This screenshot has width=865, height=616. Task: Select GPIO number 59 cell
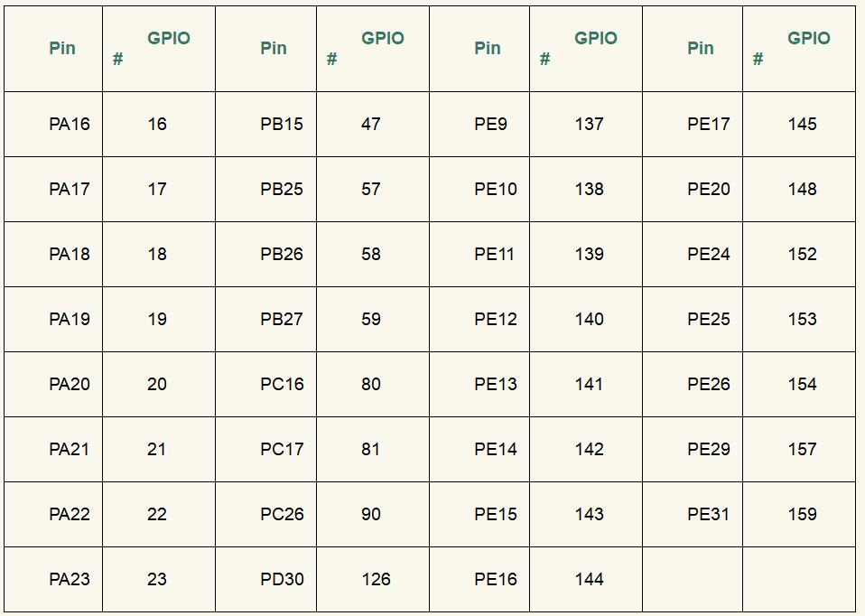[371, 320]
